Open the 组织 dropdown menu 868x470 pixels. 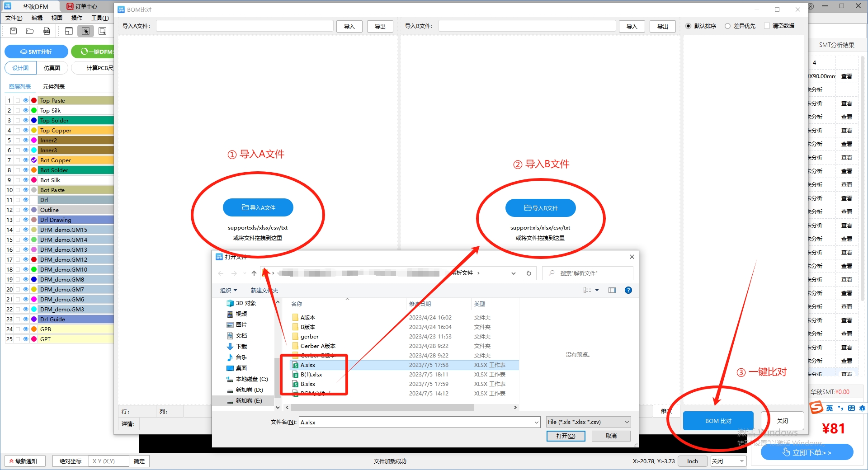pos(228,290)
